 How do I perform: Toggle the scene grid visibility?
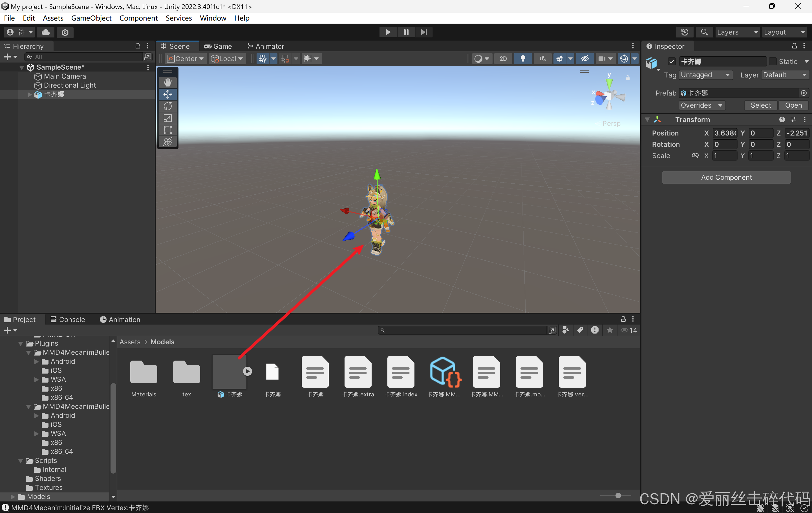(x=263, y=59)
